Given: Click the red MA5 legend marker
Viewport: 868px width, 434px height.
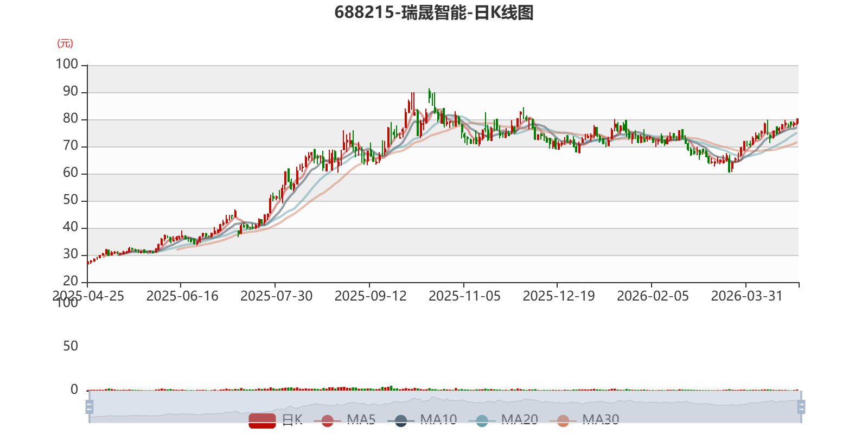Looking at the screenshot, I should 327,420.
